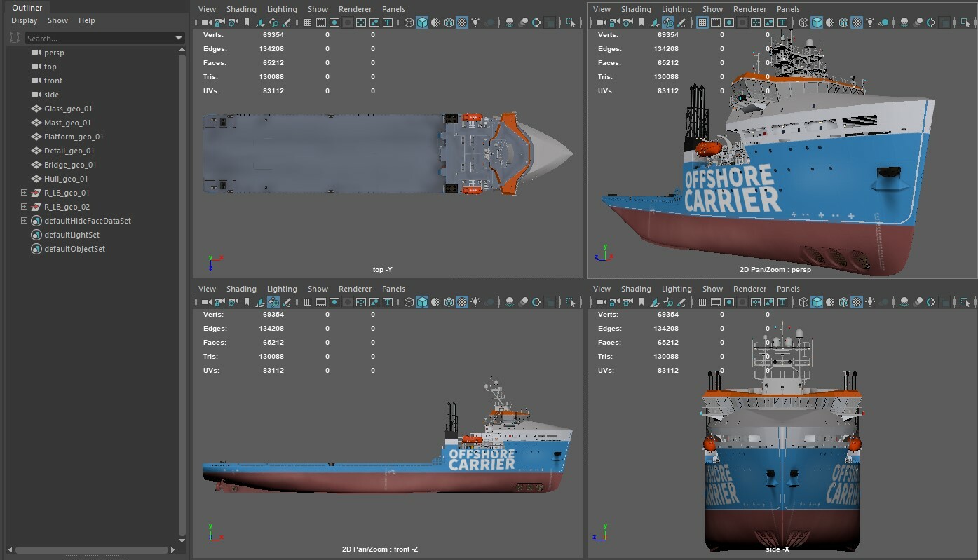Open Camera Attributes icon in top viewport toolbar
This screenshot has height=560, width=978.
point(233,22)
